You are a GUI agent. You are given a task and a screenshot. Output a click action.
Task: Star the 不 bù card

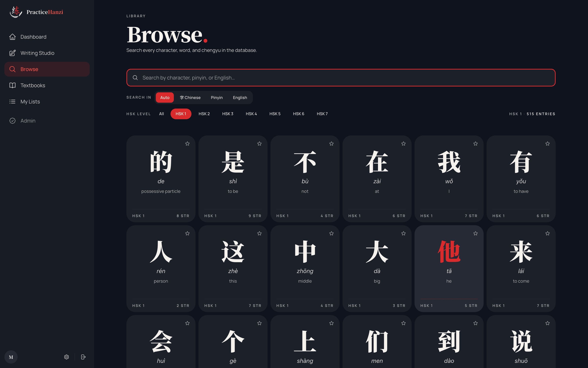pyautogui.click(x=331, y=144)
